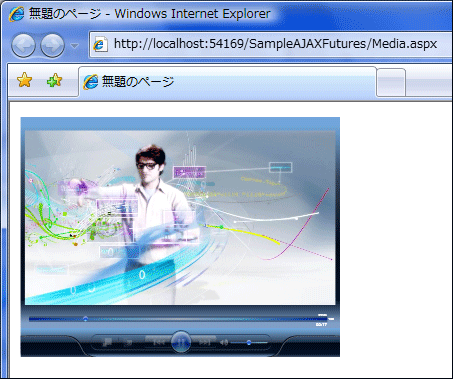453x379 pixels.
Task: Click the address bar URL field
Action: pos(271,44)
